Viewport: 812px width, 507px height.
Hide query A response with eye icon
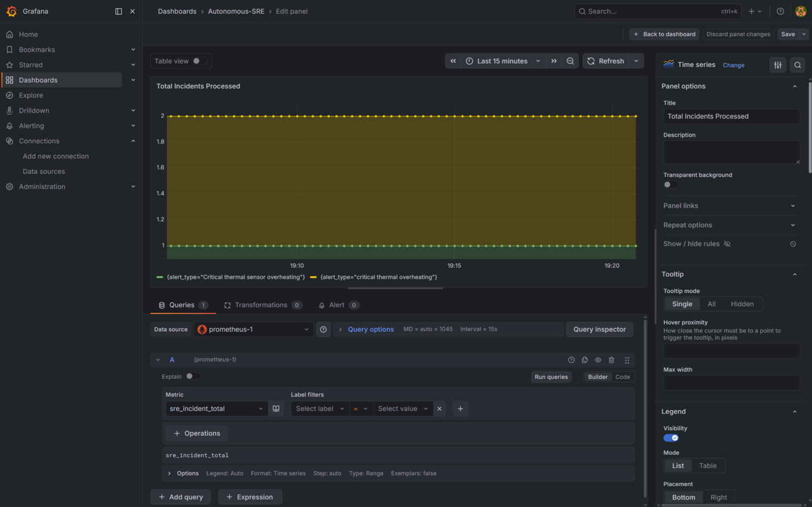click(598, 360)
